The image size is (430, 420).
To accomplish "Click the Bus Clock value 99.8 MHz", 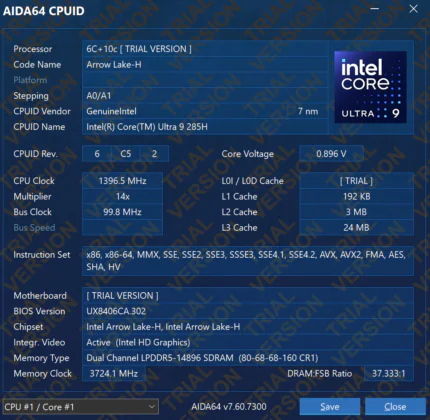I will [x=122, y=212].
